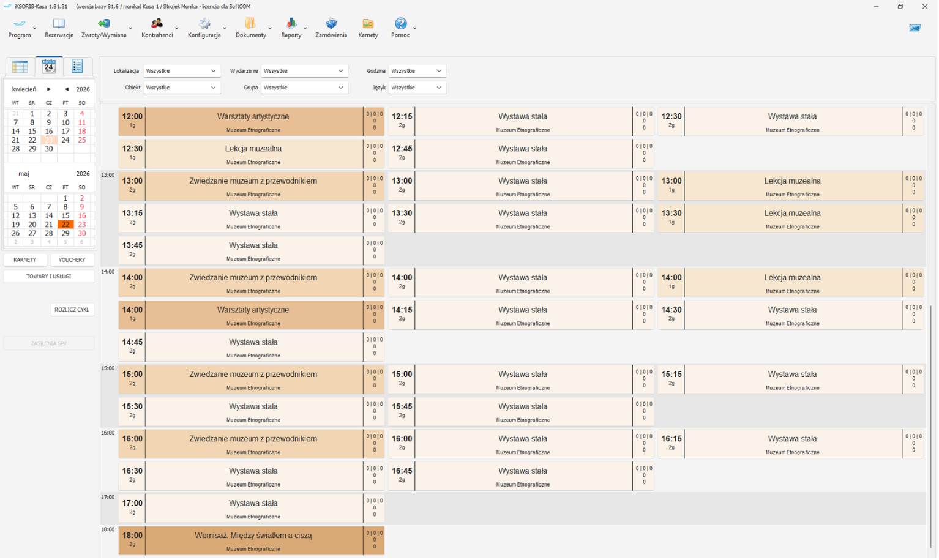Open the Język dropdown

[417, 88]
